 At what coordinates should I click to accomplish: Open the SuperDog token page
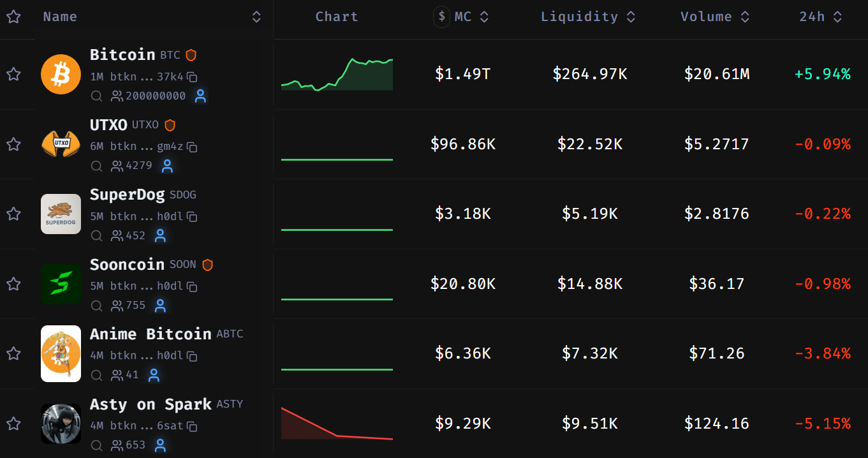(x=127, y=195)
